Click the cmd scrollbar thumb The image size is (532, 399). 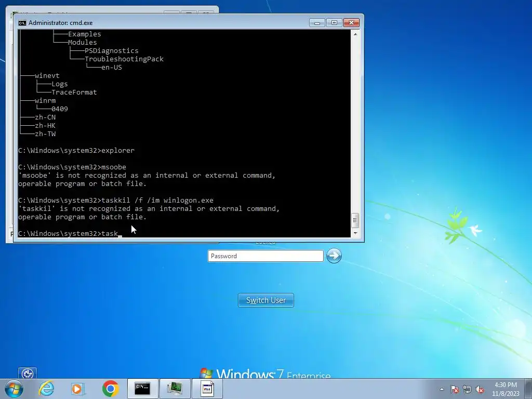355,220
